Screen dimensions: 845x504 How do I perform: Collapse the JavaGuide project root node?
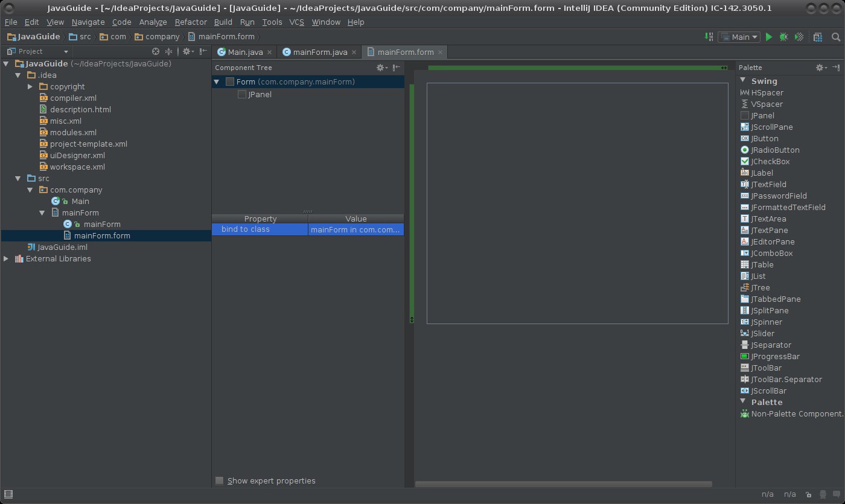6,63
